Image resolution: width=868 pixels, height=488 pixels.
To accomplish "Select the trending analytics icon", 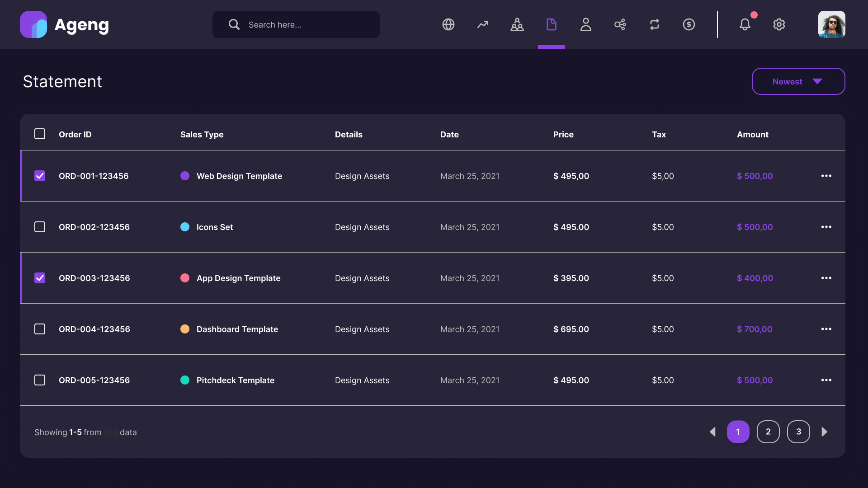I will (x=483, y=24).
